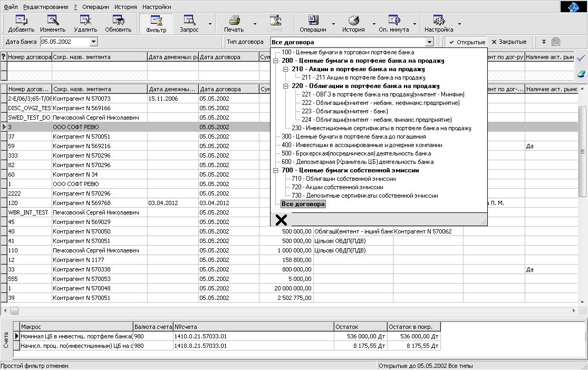This screenshot has height=370, width=588.
Task: Toggle the Закрытые filter button
Action: click(509, 42)
